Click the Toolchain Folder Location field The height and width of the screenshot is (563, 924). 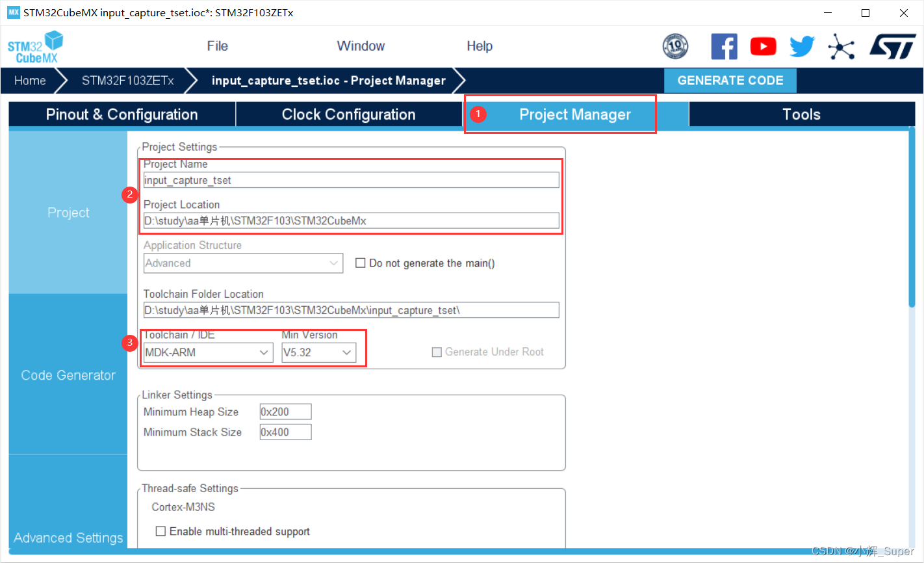tap(351, 310)
